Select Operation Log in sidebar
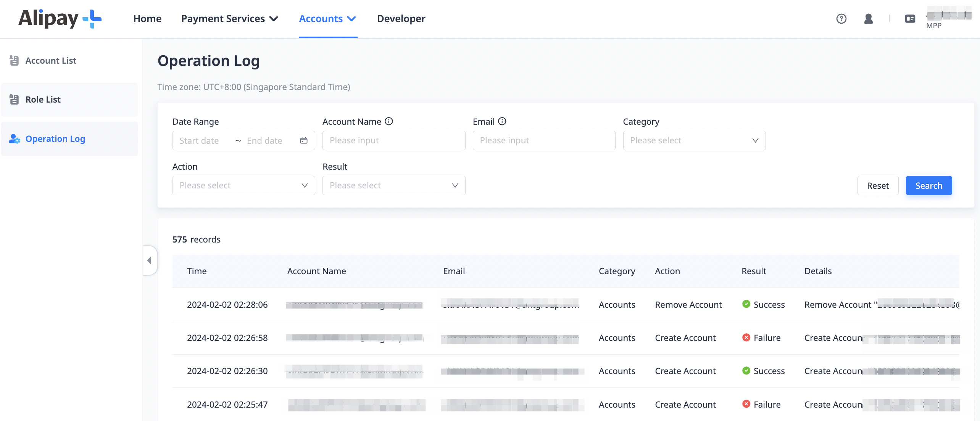The height and width of the screenshot is (421, 980). point(69,139)
